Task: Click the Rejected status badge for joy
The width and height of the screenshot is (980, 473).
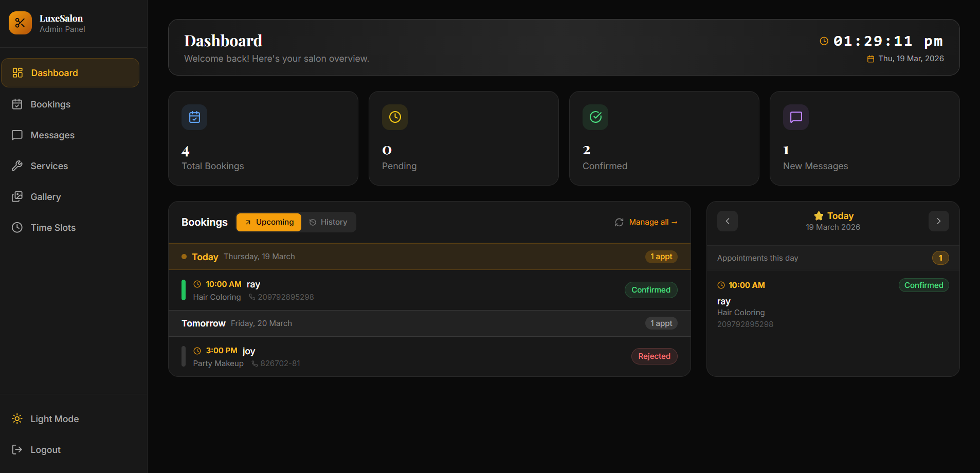Action: point(654,356)
